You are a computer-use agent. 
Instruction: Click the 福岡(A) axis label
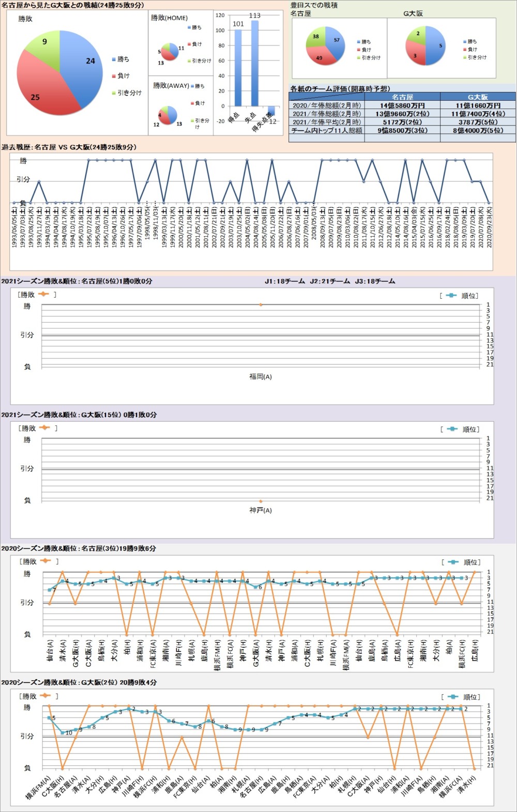click(x=261, y=377)
